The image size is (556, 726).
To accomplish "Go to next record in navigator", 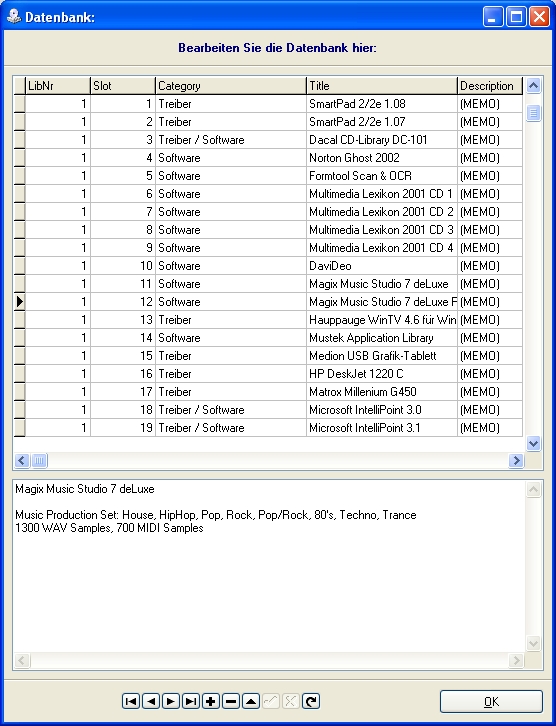I will 171,701.
